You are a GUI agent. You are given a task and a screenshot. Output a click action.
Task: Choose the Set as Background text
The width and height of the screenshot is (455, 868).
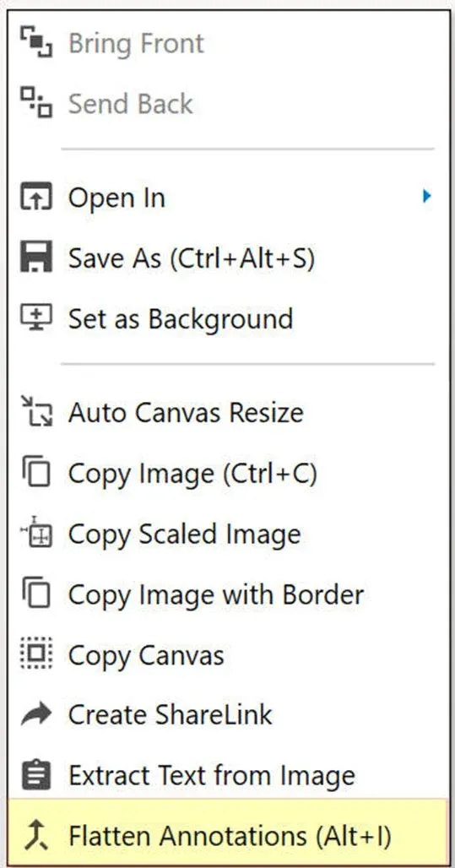[x=181, y=319]
